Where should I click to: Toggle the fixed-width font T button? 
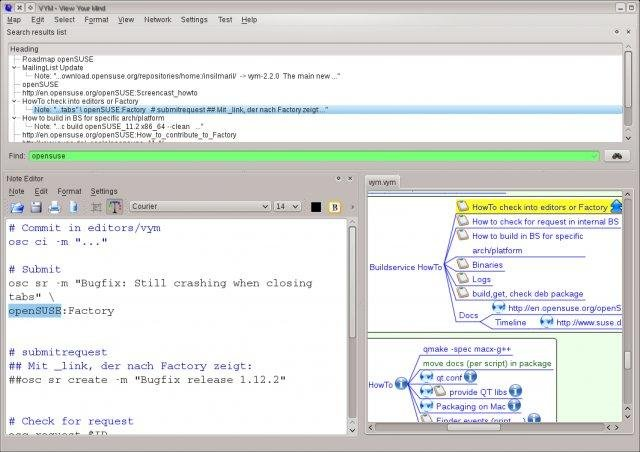click(x=114, y=207)
